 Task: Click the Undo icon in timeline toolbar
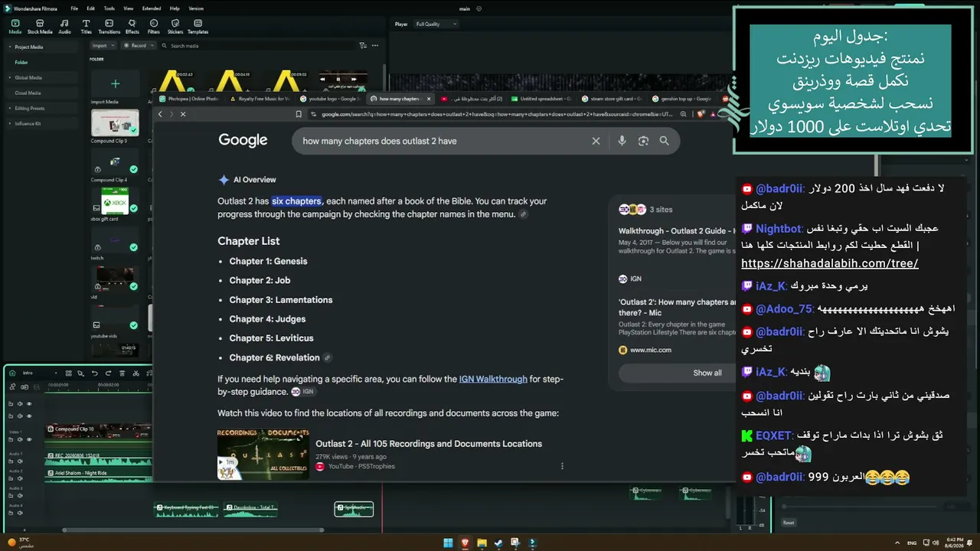pos(95,373)
